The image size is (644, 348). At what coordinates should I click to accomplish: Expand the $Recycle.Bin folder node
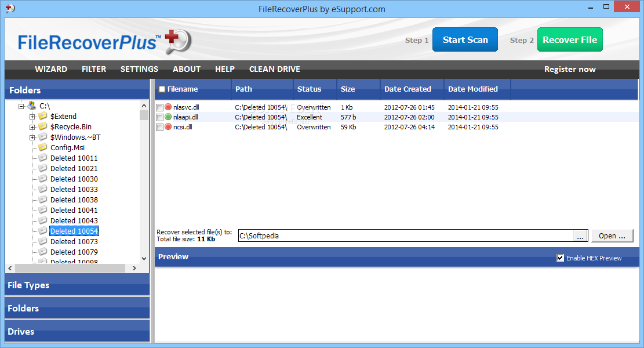tap(32, 127)
